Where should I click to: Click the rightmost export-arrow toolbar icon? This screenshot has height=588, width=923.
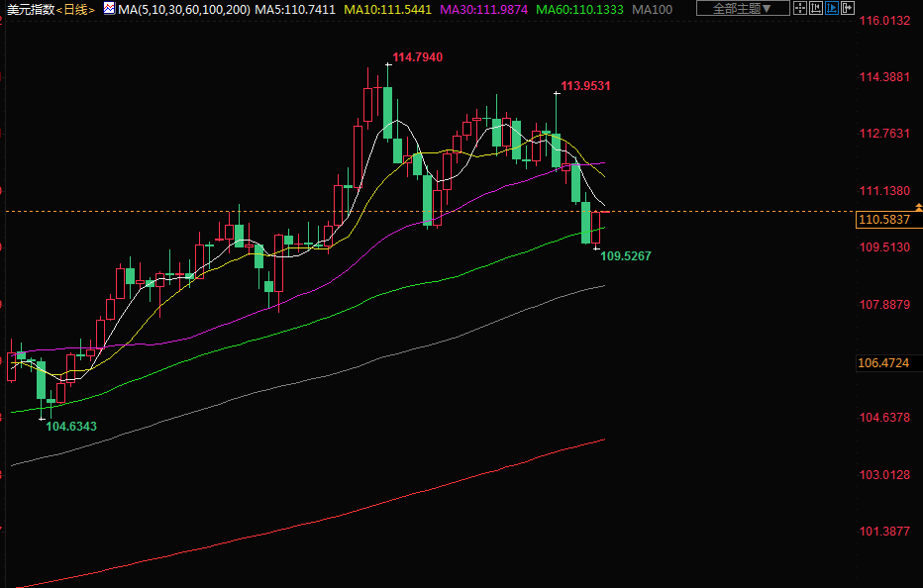[848, 9]
